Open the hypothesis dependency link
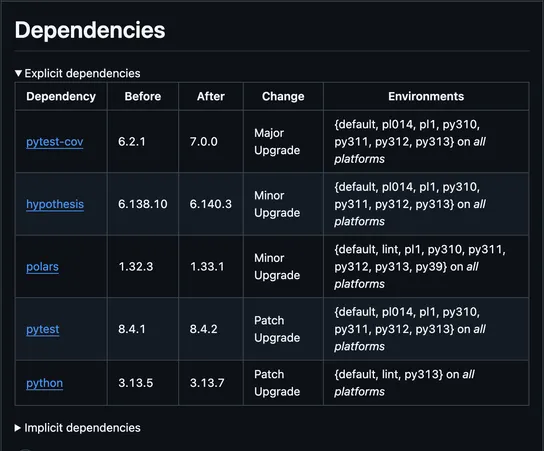 tap(55, 204)
